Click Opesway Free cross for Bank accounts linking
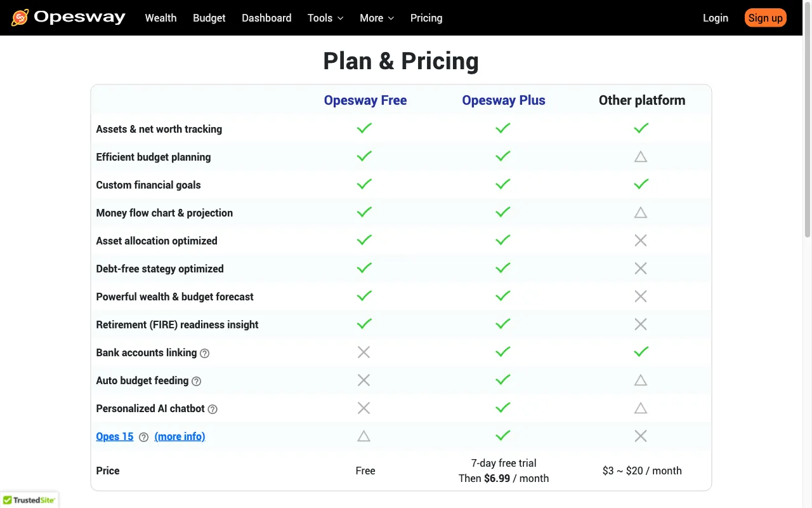 coord(363,352)
